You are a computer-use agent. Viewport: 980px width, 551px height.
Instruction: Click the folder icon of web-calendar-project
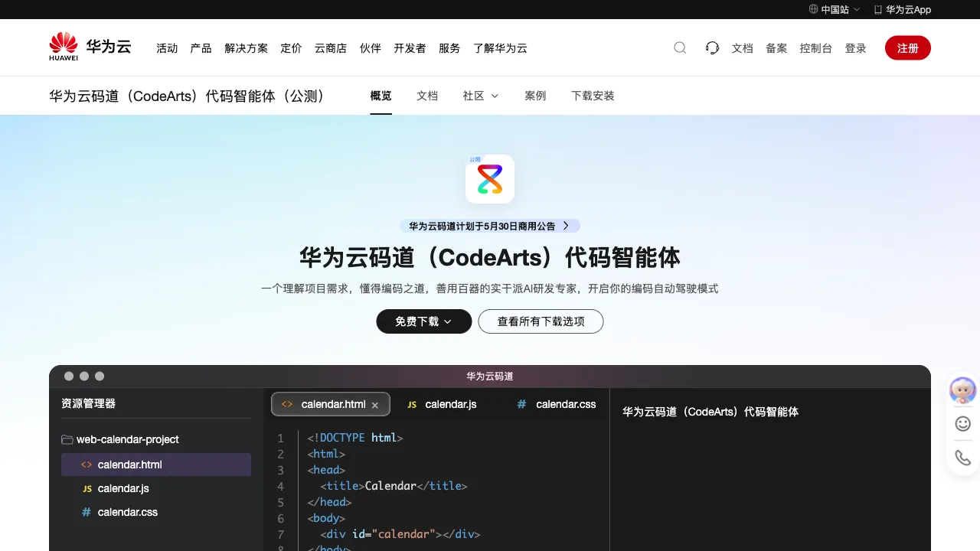(x=67, y=439)
